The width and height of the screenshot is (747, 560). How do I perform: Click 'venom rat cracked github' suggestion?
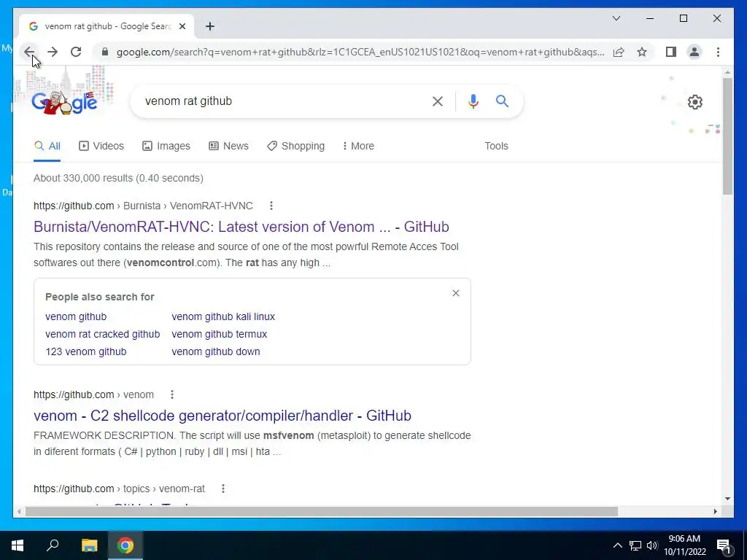102,334
